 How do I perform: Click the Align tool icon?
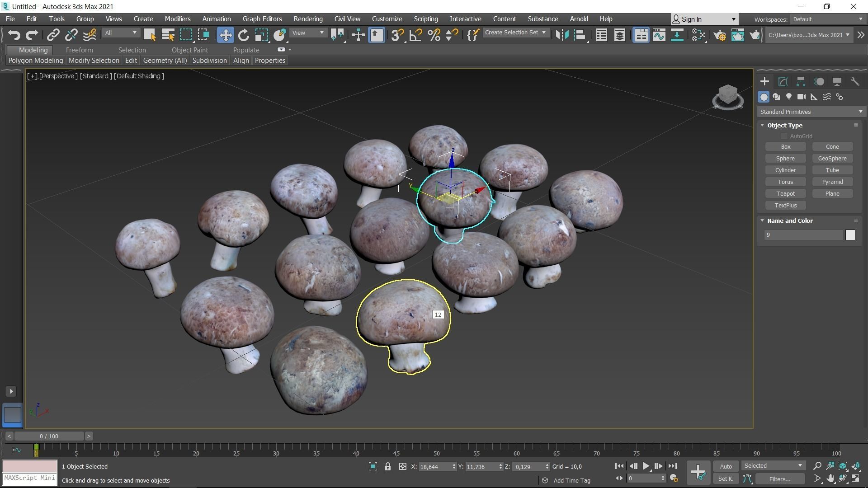tap(580, 35)
